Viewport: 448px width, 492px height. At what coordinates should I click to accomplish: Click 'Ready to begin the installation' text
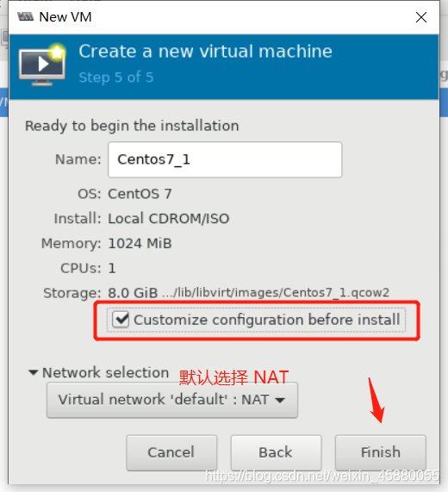pyautogui.click(x=132, y=126)
